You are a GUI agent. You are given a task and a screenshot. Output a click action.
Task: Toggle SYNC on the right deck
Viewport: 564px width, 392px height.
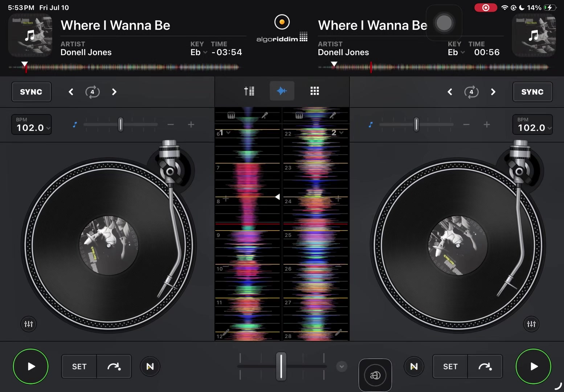(532, 92)
